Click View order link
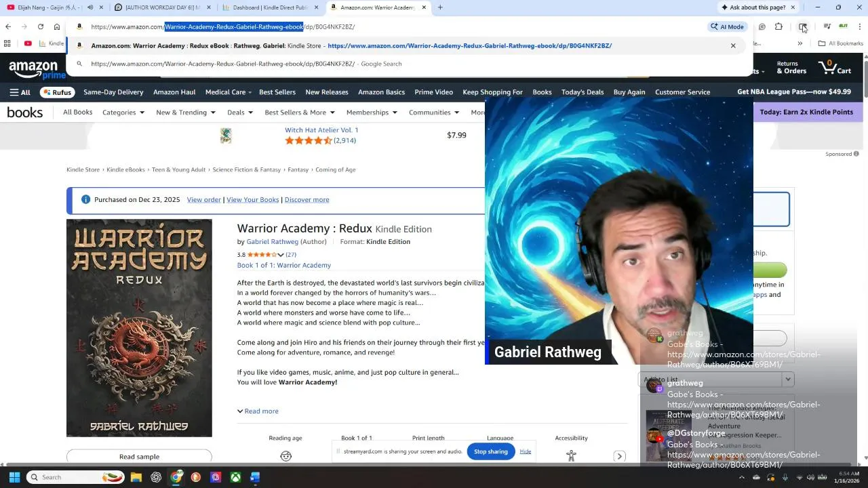868x488 pixels. [x=204, y=200]
